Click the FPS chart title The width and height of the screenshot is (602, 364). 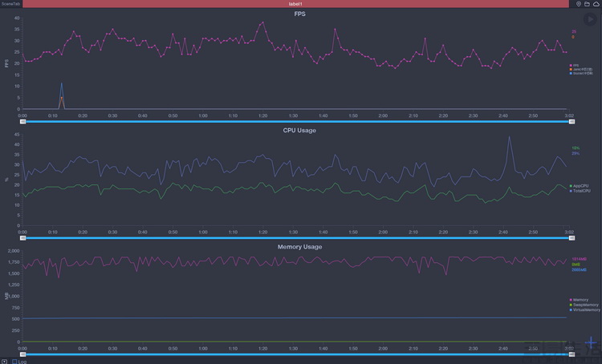(300, 14)
